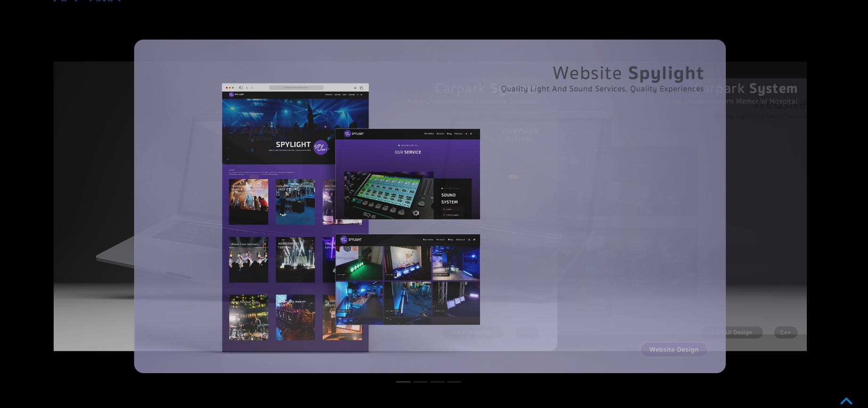Click the back arrow in browser mockup toolbar
The height and width of the screenshot is (408, 868).
click(247, 88)
